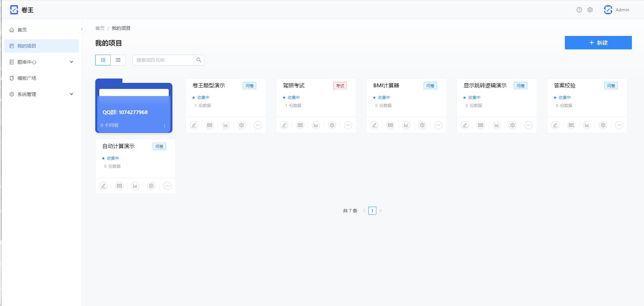
Task: Collapse the sidebar with arrow handle
Action: pyautogui.click(x=82, y=29)
